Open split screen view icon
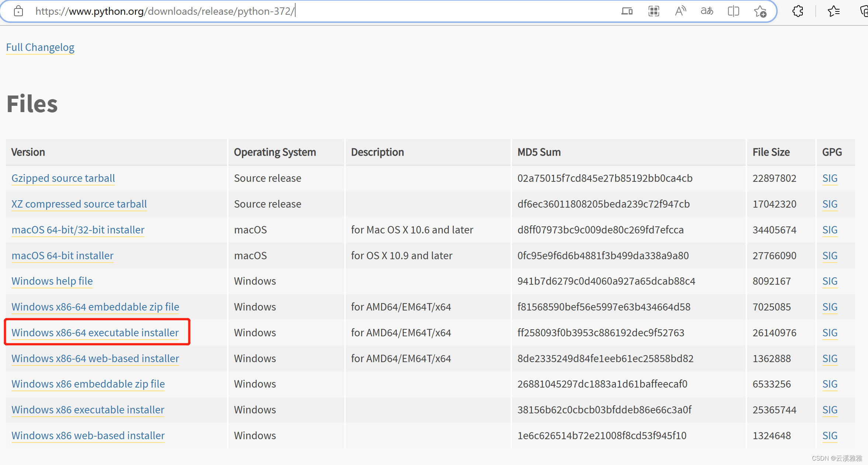This screenshot has height=465, width=868. [733, 11]
